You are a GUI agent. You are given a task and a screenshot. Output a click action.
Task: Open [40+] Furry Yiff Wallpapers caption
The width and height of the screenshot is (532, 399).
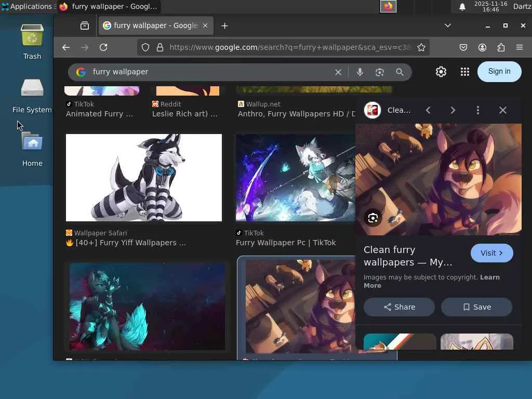(126, 243)
